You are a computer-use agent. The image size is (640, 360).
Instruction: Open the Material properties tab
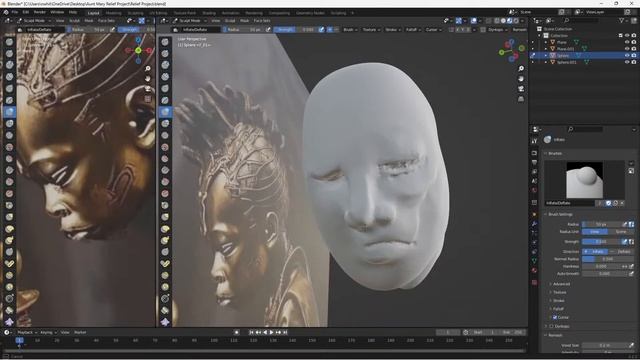click(534, 270)
